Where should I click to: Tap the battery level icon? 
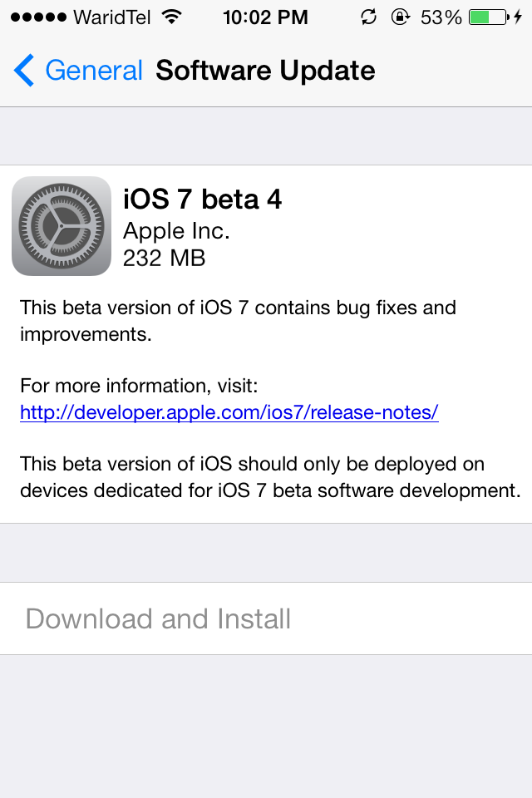tap(489, 17)
